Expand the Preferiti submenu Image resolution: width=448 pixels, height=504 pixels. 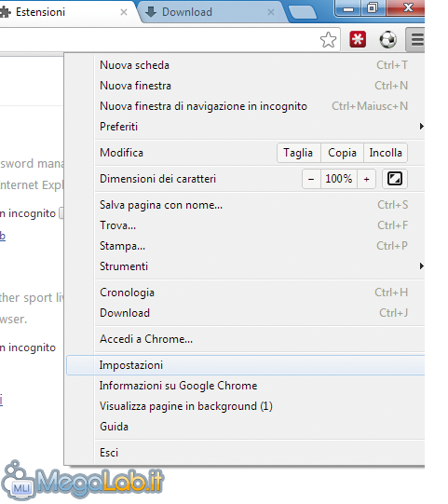click(x=244, y=127)
